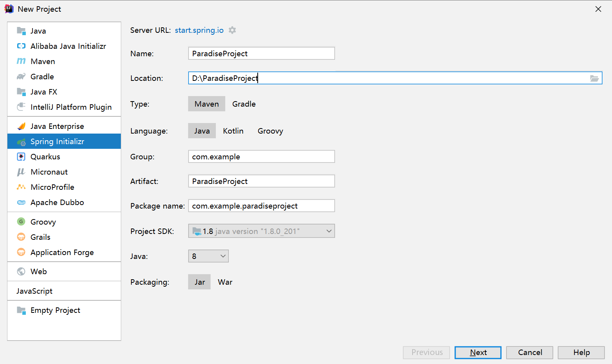Click the Micronaut icon in the list
This screenshot has width=612, height=364.
pos(21,172)
